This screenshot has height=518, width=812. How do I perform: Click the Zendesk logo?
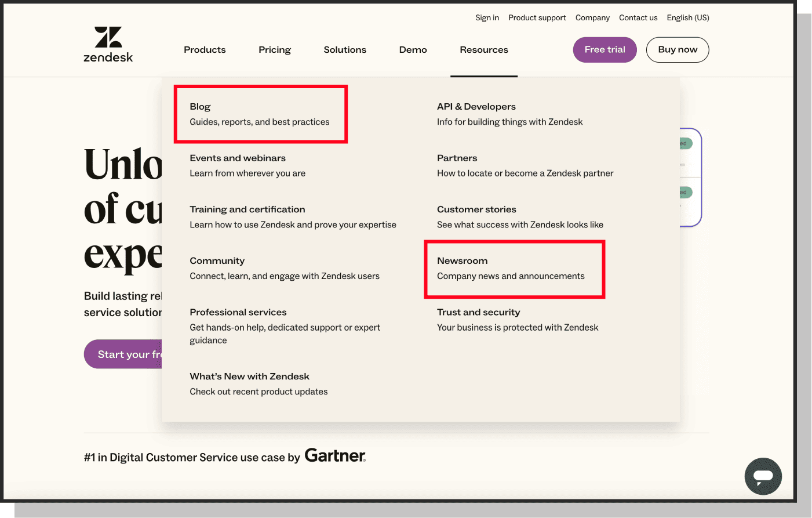pos(108,44)
